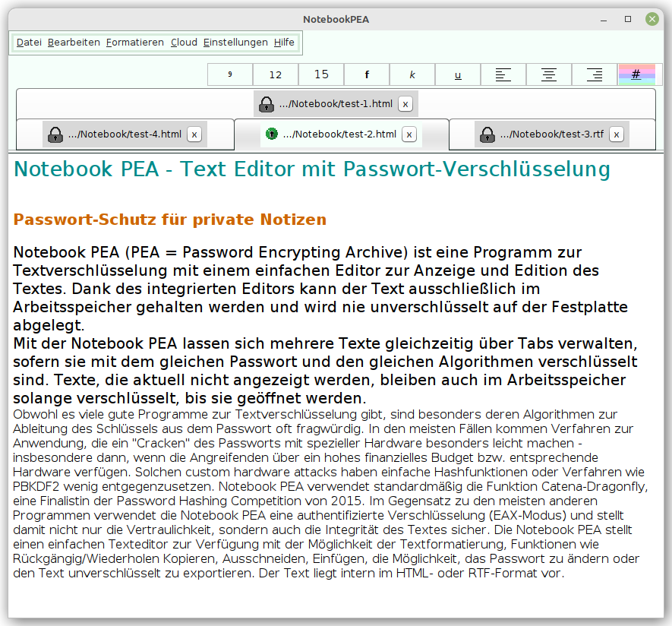Click the padlock icon on the test-1.html tab
672x626 pixels.
[x=267, y=103]
